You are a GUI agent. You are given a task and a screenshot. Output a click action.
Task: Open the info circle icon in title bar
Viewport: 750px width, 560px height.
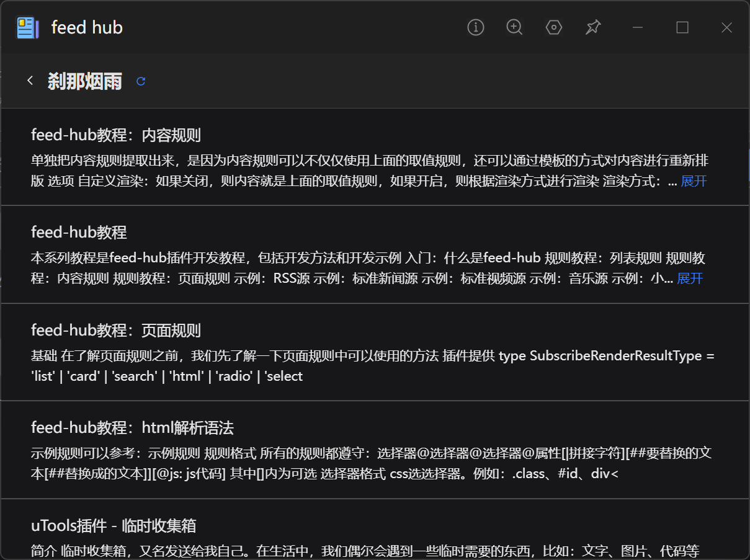(476, 27)
